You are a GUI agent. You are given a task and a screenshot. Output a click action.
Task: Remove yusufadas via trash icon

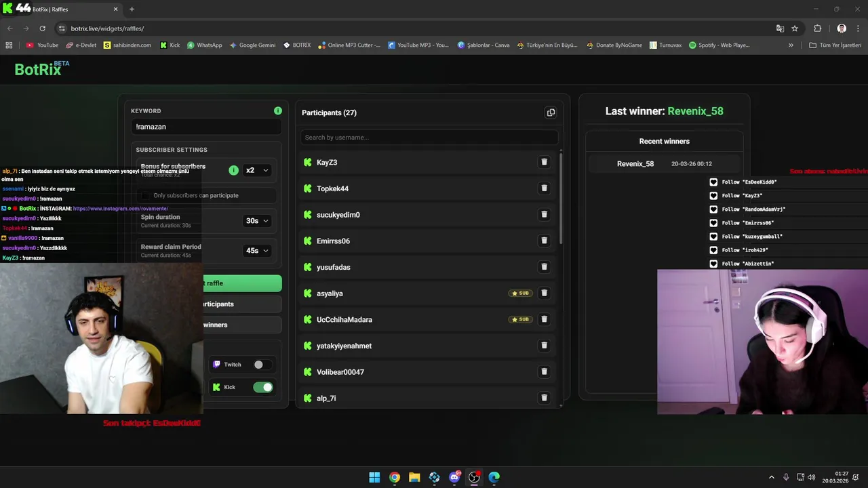pos(544,267)
